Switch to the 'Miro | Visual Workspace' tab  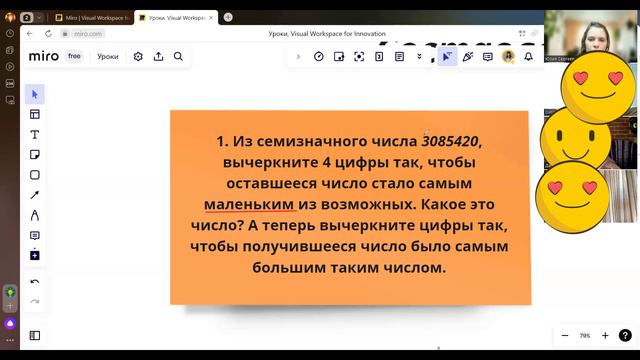[x=93, y=18]
